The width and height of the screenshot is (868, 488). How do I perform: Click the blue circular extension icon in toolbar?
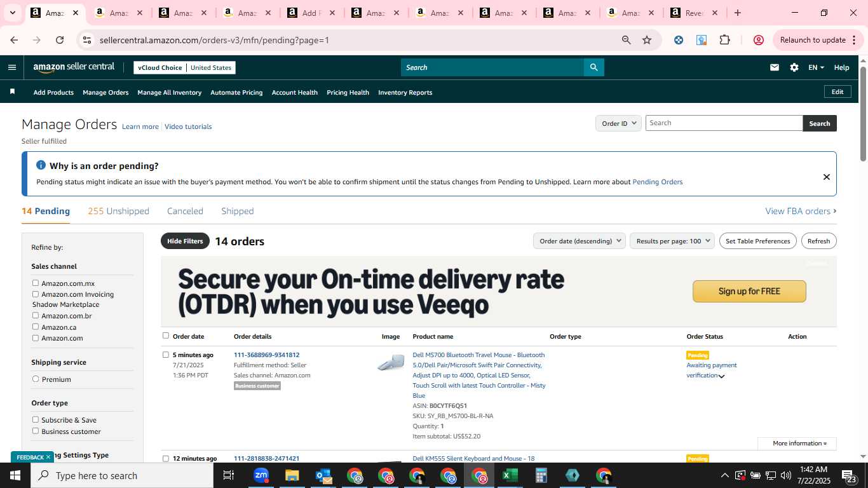[679, 40]
